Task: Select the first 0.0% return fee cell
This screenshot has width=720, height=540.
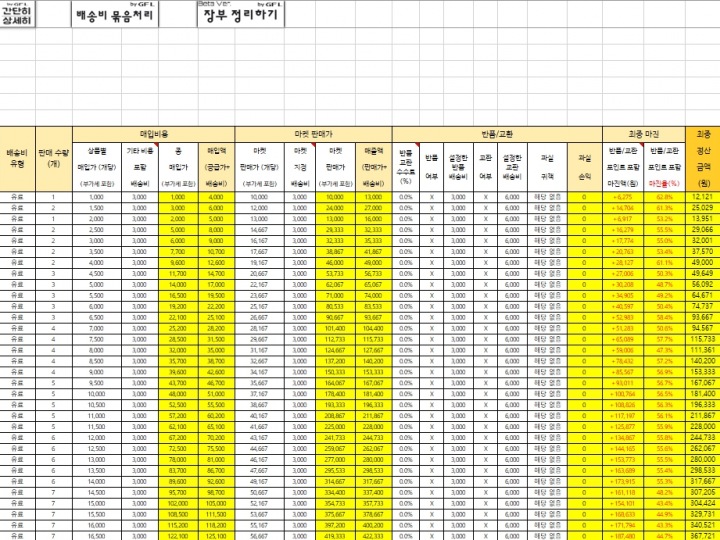Action: click(x=406, y=198)
